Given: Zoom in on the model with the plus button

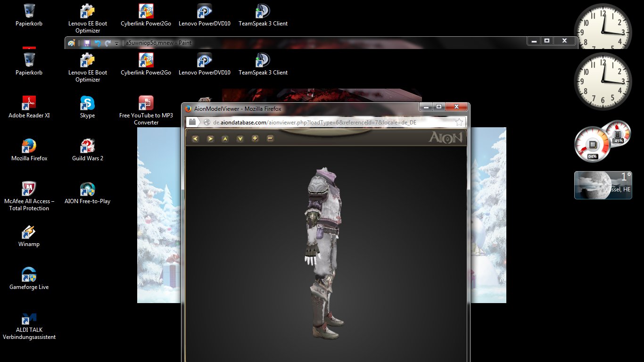Looking at the screenshot, I should point(256,139).
